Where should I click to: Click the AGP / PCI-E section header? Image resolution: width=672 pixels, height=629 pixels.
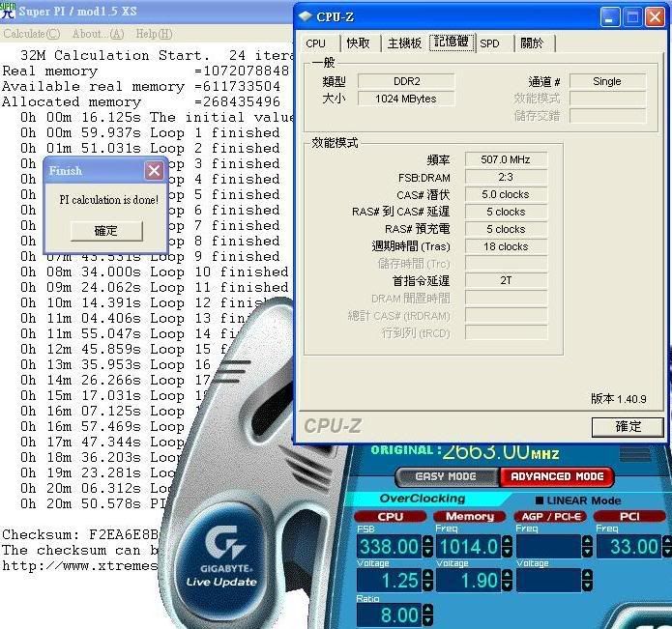click(x=550, y=516)
